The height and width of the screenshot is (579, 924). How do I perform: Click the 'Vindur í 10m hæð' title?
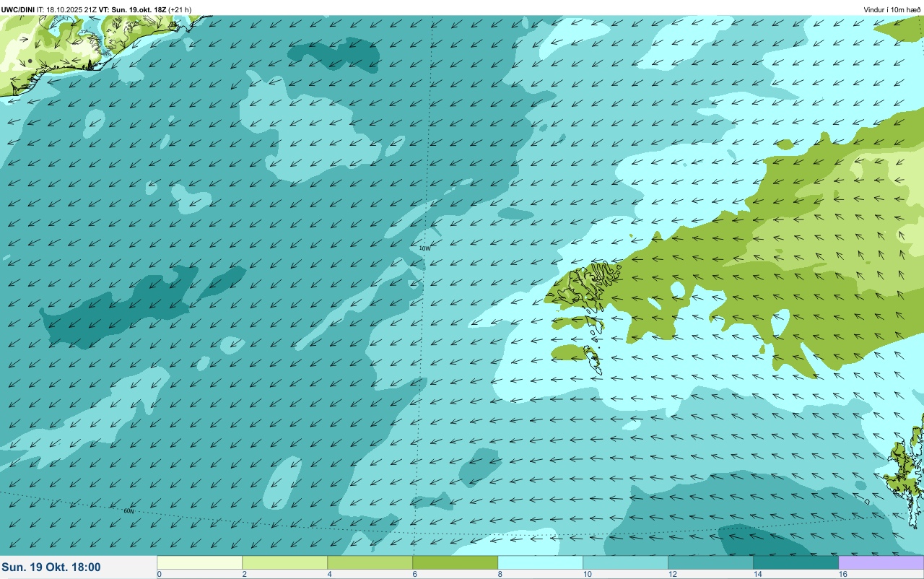892,9
